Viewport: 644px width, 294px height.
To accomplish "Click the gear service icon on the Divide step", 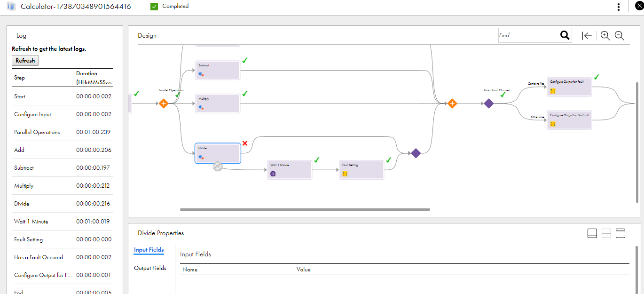I will click(x=201, y=157).
